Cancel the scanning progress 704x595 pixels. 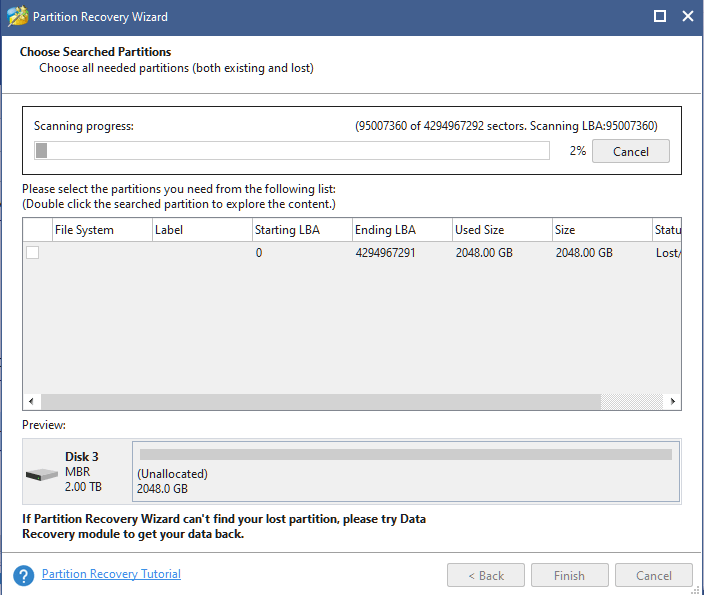[630, 151]
